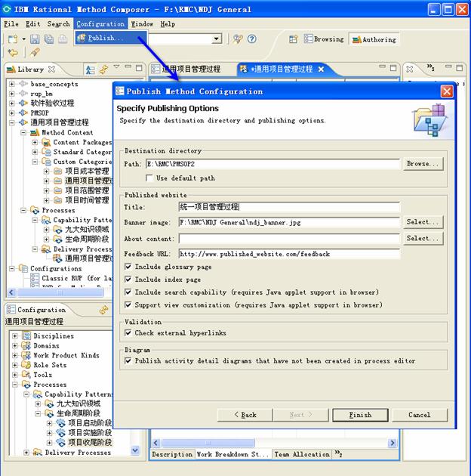Screen dimensions: 471x476
Task: Close the Library view tab
Action: (x=51, y=70)
